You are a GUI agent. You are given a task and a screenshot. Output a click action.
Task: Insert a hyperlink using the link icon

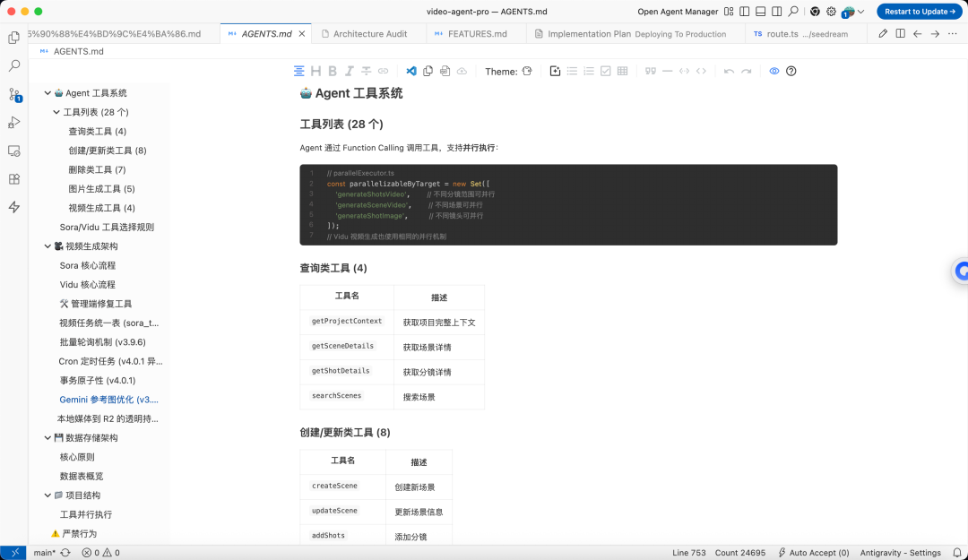click(x=383, y=70)
